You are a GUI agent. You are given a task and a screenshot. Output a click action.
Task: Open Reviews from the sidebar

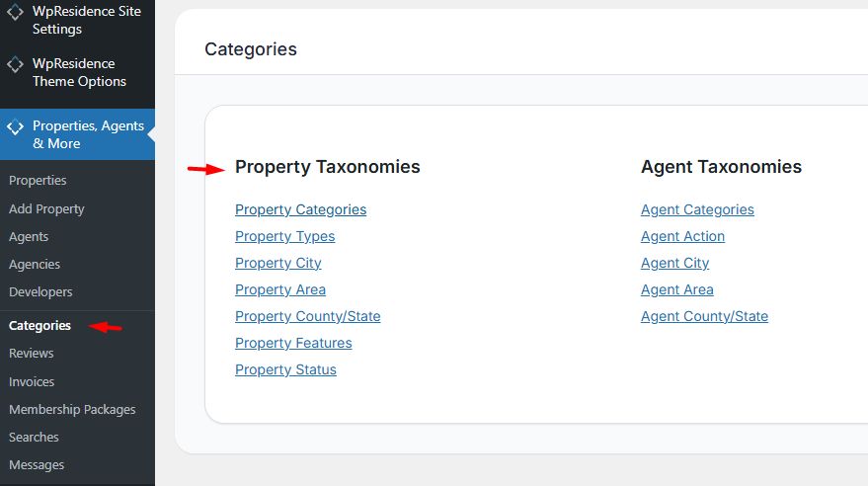point(32,354)
